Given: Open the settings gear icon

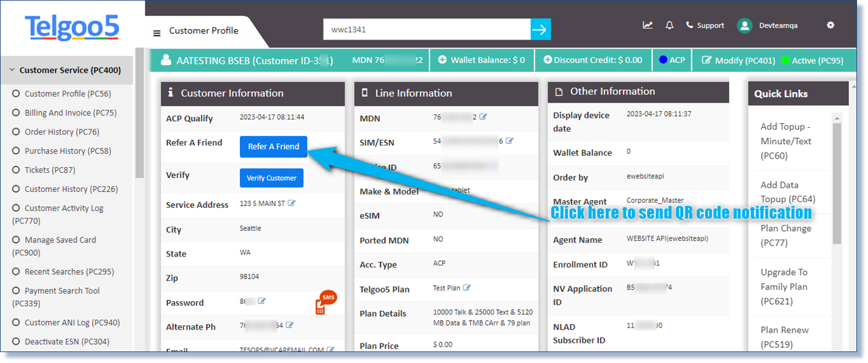Looking at the screenshot, I should coord(830,25).
